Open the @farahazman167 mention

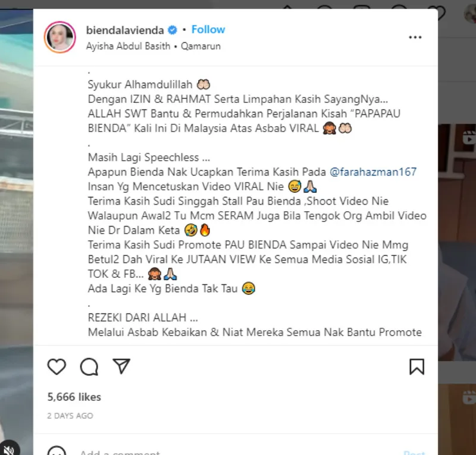click(x=373, y=172)
